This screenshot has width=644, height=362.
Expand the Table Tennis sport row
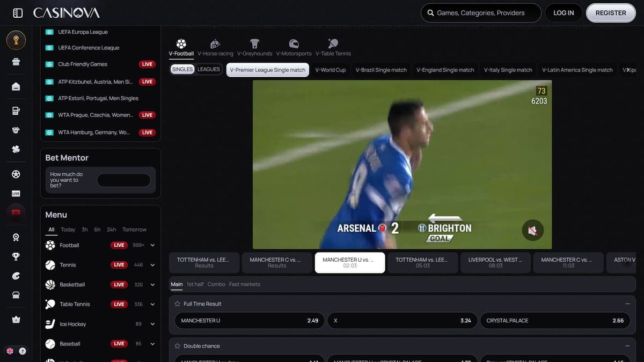tap(152, 304)
